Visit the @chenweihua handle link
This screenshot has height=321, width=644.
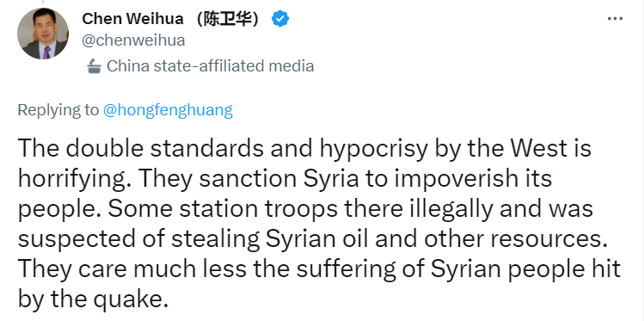point(133,40)
